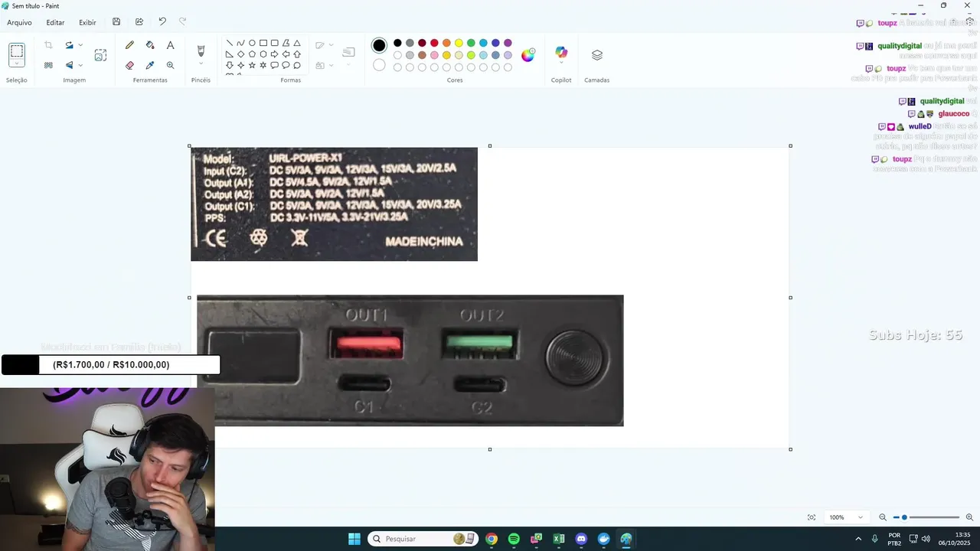980x551 pixels.
Task: Click the Crop image icon
Action: pyautogui.click(x=48, y=45)
